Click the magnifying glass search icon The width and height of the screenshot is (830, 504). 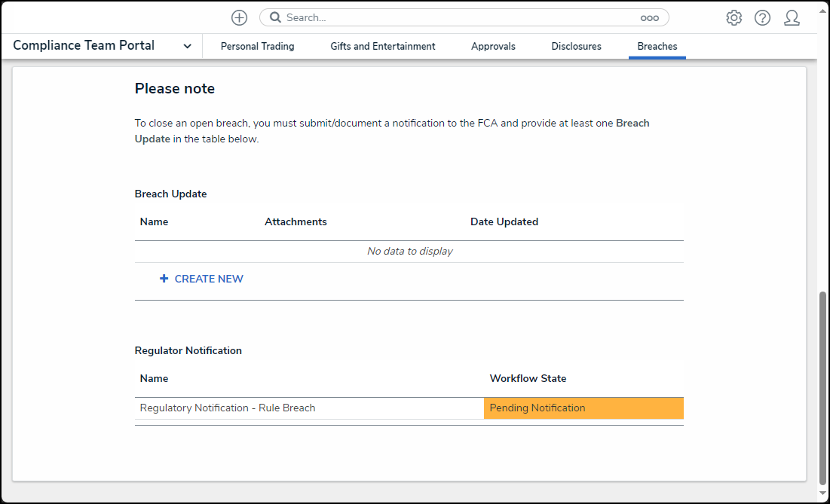(275, 17)
